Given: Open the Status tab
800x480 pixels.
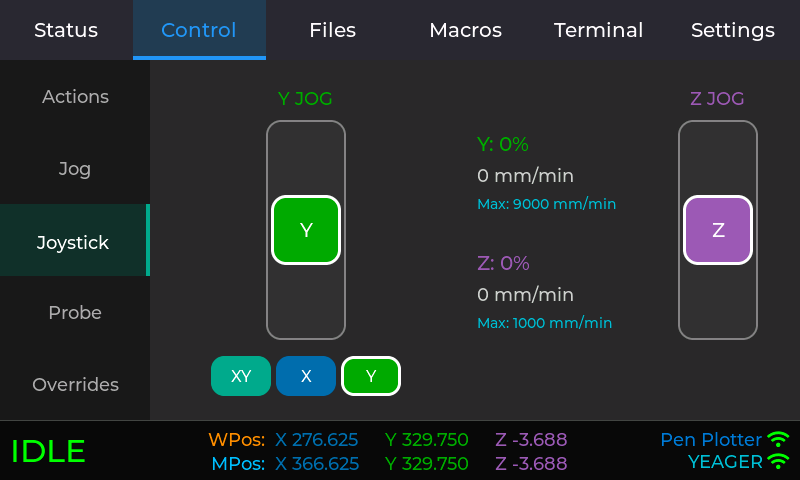Looking at the screenshot, I should (x=66, y=30).
